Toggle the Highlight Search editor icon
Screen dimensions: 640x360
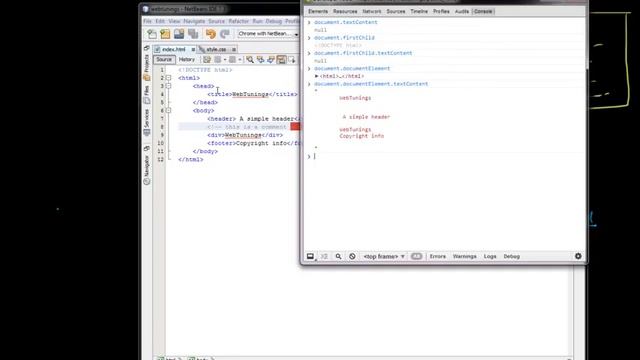click(281, 60)
